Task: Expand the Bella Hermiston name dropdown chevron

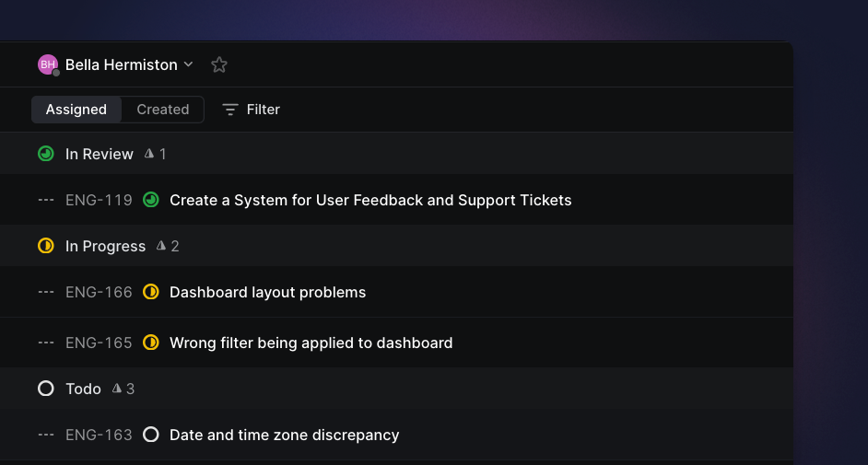Action: pos(189,64)
